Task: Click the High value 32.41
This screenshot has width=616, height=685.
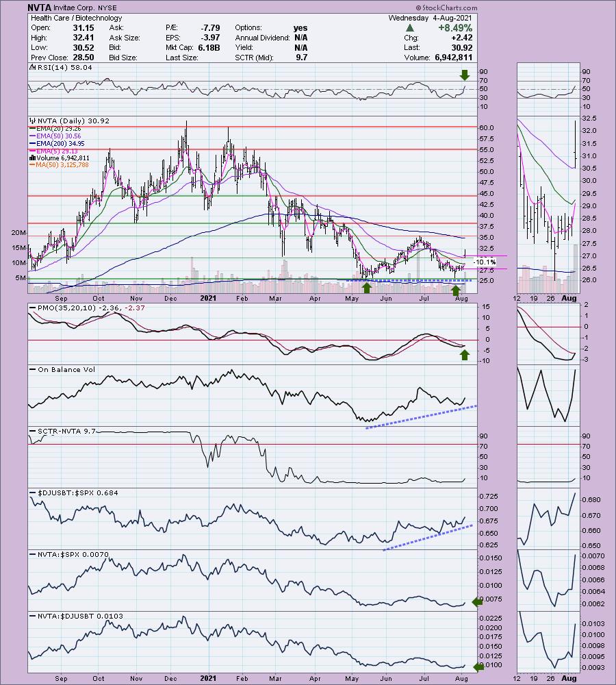Action: click(84, 38)
